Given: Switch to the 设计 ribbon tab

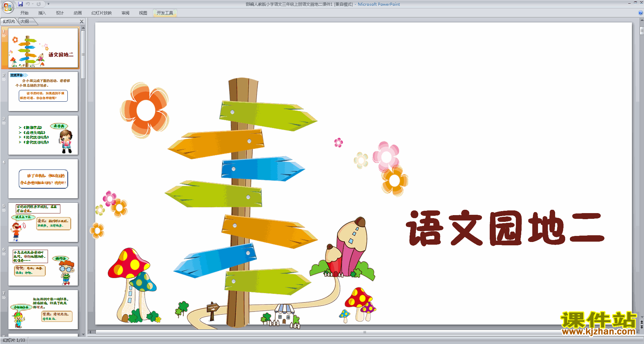Looking at the screenshot, I should tap(60, 13).
